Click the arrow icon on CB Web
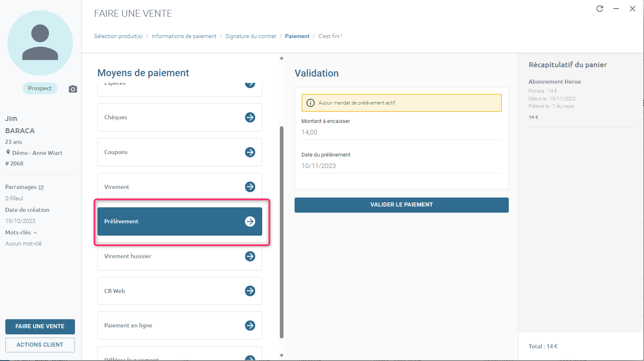 click(250, 291)
